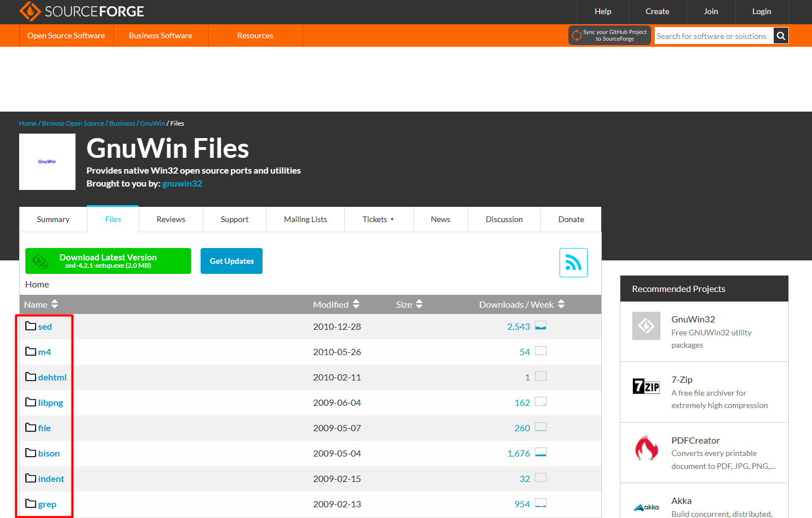Click the 7-Zip project icon
Screen dimensions: 812x518
646,386
